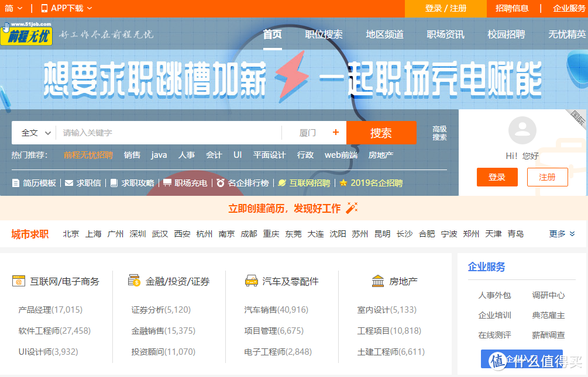The width and height of the screenshot is (588, 377).
Task: Open 在线测评 under 企业服务
Action: click(494, 335)
